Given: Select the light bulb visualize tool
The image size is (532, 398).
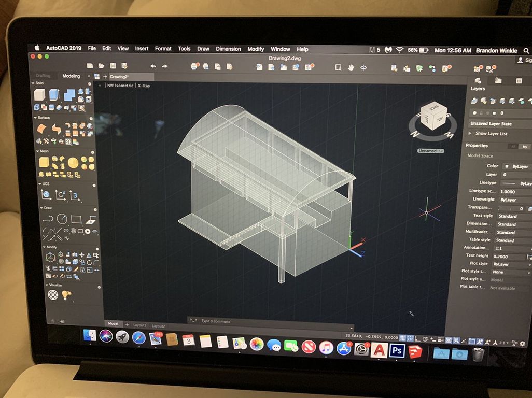Looking at the screenshot, I should (x=66, y=294).
